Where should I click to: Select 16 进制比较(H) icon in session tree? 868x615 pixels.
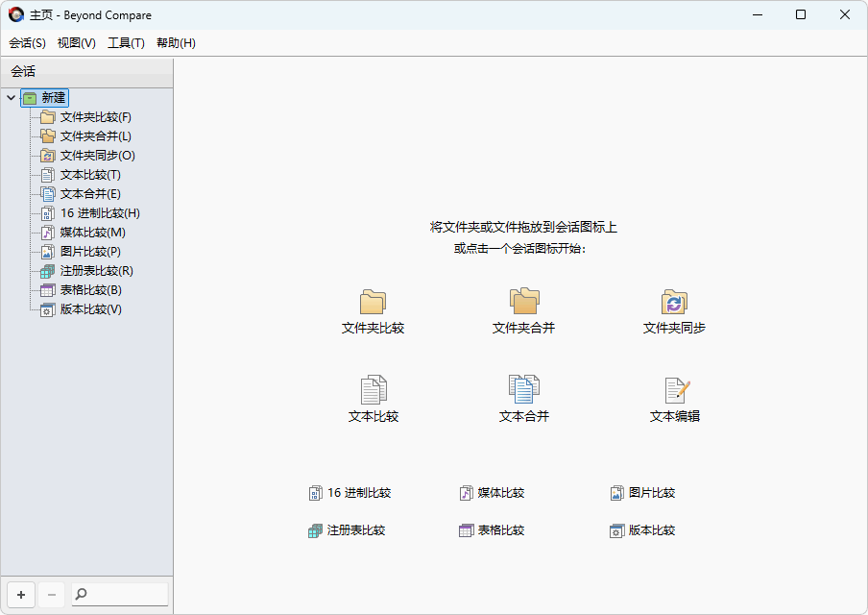tap(48, 213)
